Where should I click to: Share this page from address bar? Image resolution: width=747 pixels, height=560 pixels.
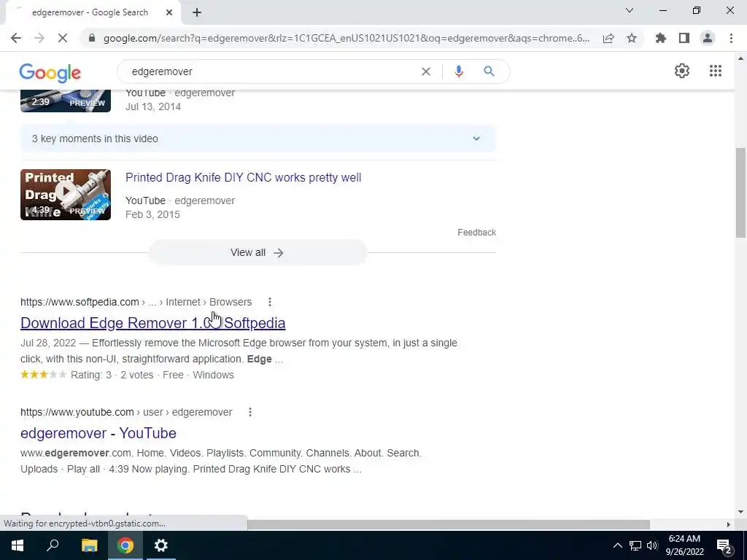click(x=608, y=38)
